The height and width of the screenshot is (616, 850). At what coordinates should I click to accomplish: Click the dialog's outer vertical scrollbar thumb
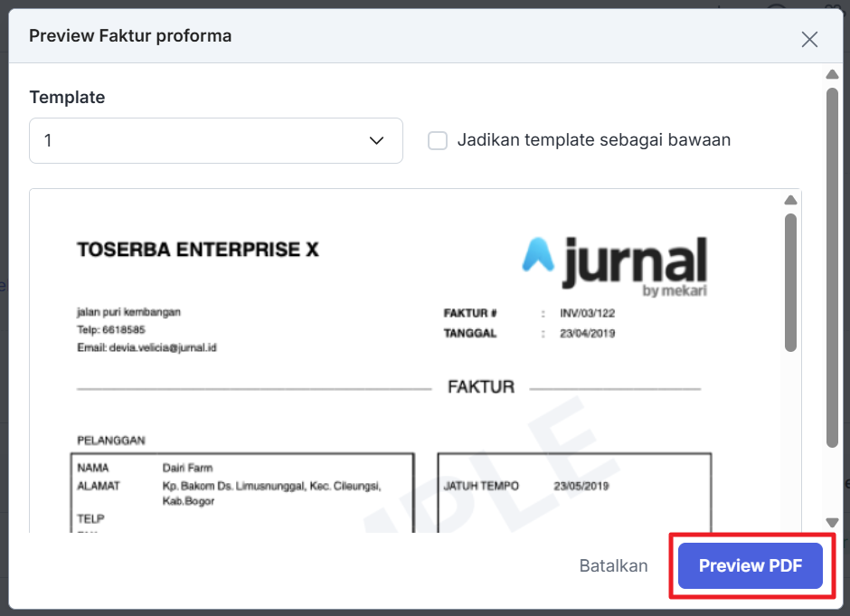click(x=832, y=267)
